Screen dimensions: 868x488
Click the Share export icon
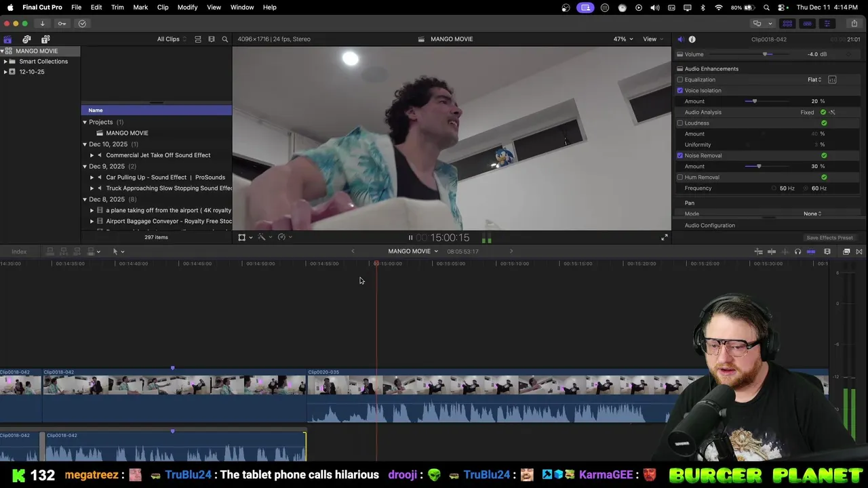854,24
